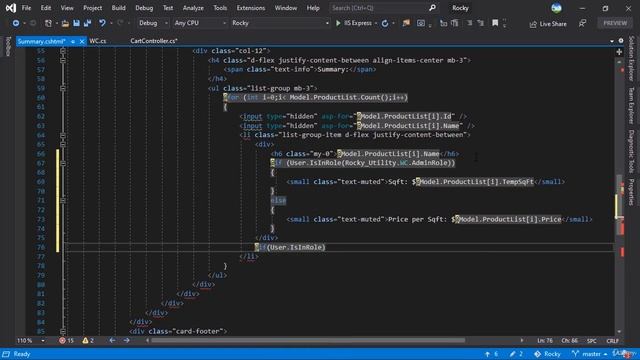Pin the Summary.cshtml tab
Viewport: 640px width, 360px height.
click(73, 41)
